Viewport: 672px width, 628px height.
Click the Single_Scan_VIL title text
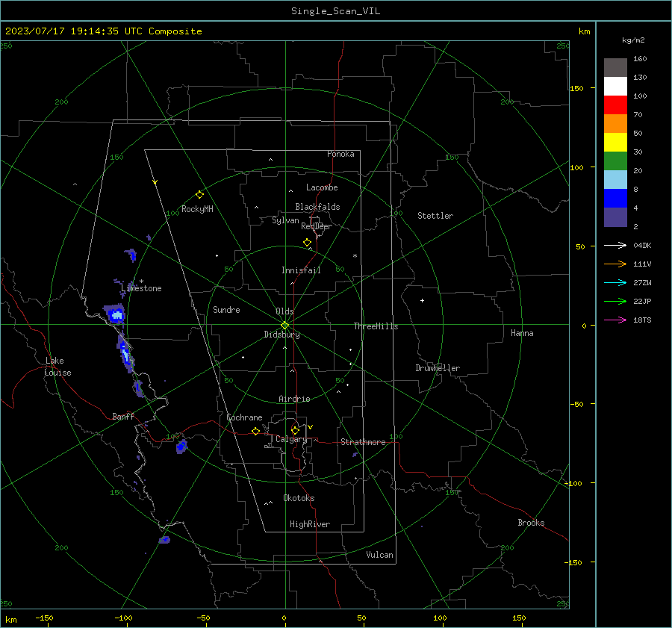(335, 11)
